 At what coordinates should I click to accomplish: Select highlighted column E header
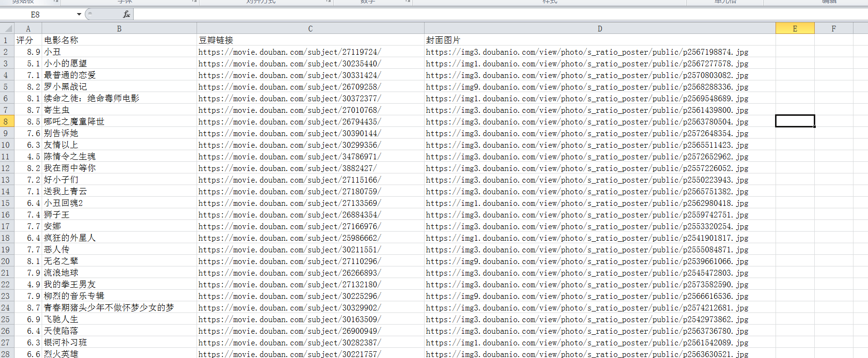(795, 29)
